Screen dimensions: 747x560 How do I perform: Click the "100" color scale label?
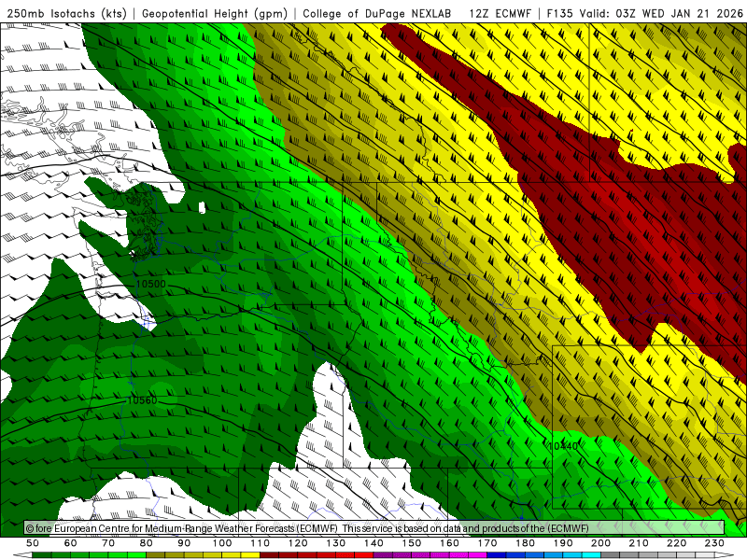[x=222, y=543]
